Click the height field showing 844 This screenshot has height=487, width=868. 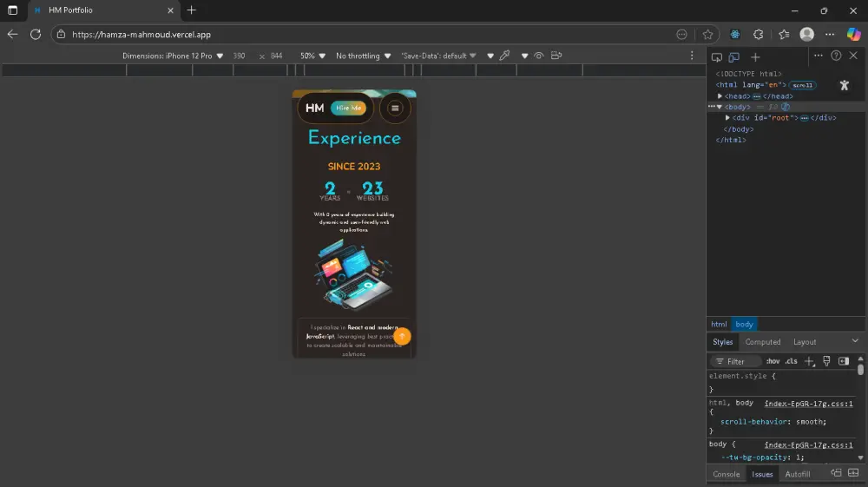tap(277, 56)
